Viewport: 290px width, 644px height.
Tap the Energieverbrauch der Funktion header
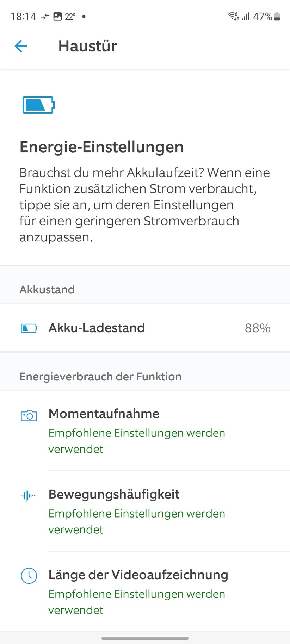click(100, 377)
